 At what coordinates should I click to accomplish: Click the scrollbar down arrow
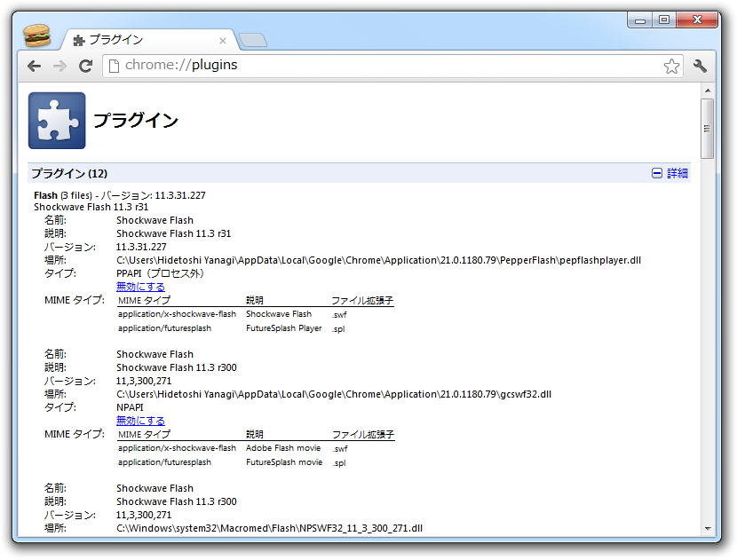pos(708,527)
